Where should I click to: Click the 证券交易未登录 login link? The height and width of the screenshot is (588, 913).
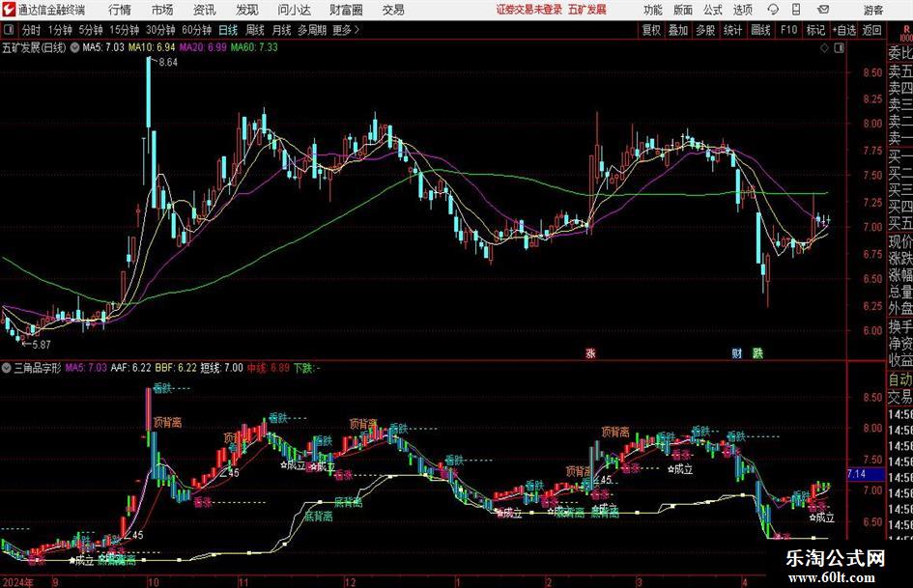click(x=529, y=10)
